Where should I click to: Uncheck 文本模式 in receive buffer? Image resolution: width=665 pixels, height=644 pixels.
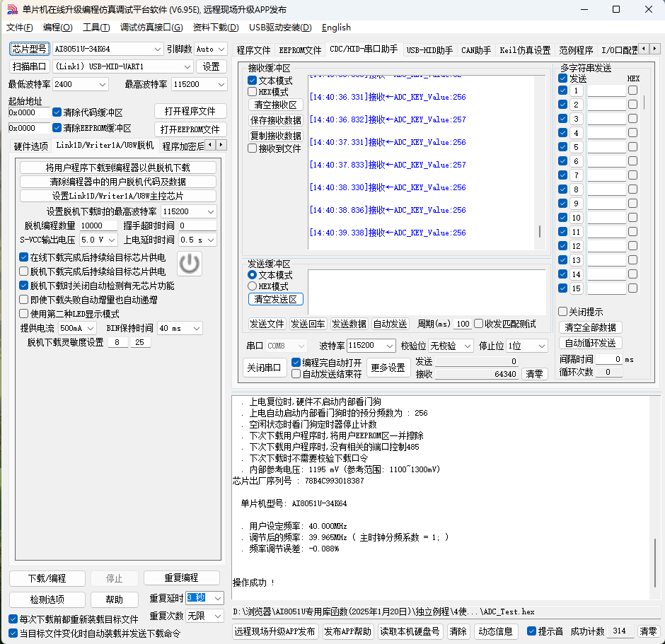point(253,80)
